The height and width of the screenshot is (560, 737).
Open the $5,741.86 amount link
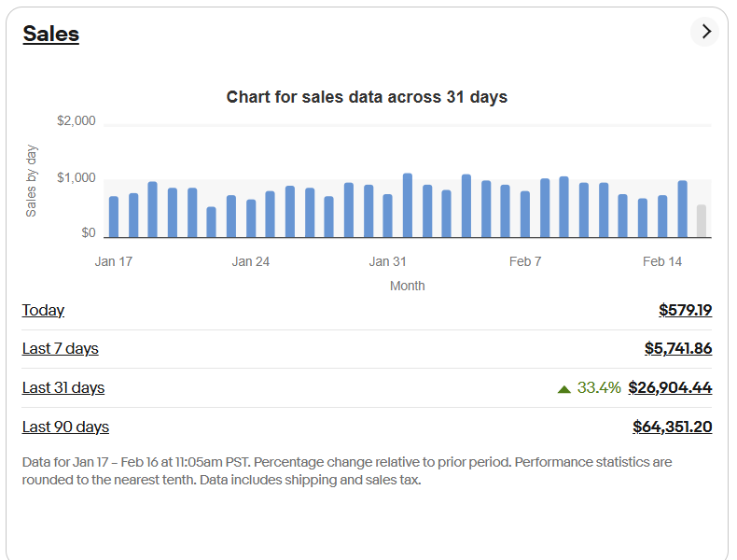(x=678, y=349)
